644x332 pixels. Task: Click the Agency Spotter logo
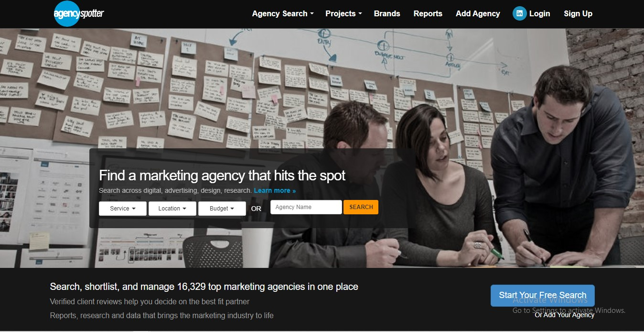(x=78, y=13)
